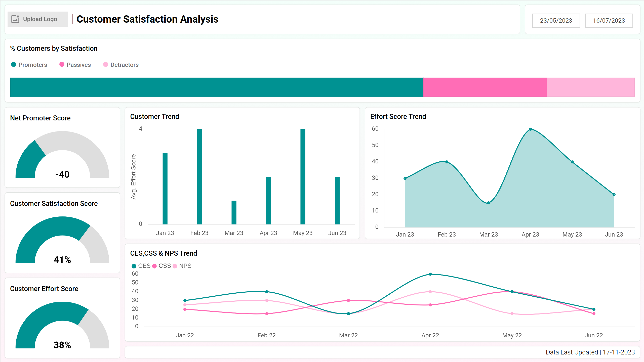Click the CSS Feb 22 data point
Screen dimensions: 644x362
[267, 314]
